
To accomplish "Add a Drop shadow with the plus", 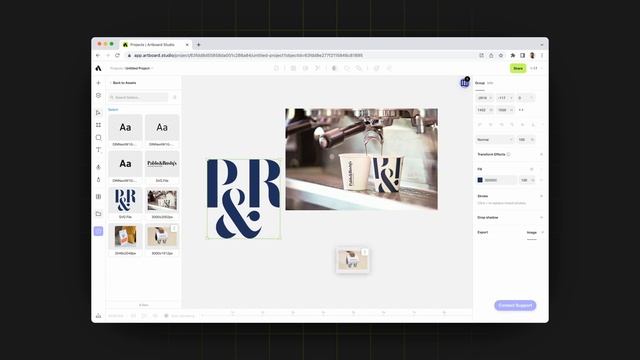I will click(542, 218).
